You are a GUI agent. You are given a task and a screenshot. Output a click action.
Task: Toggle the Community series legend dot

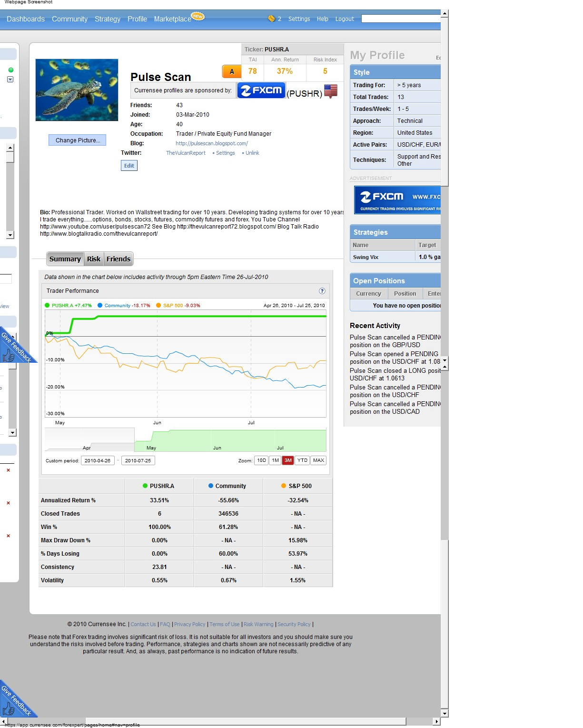pos(100,306)
